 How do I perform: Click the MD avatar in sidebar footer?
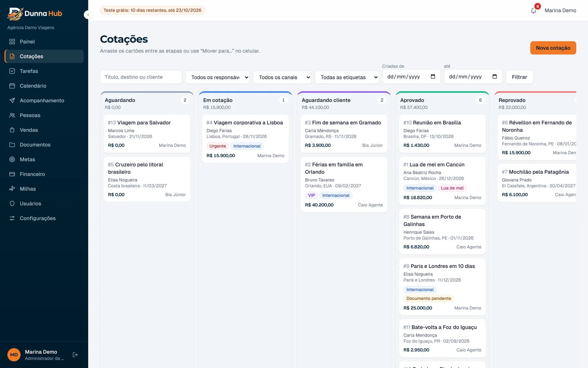(14, 355)
